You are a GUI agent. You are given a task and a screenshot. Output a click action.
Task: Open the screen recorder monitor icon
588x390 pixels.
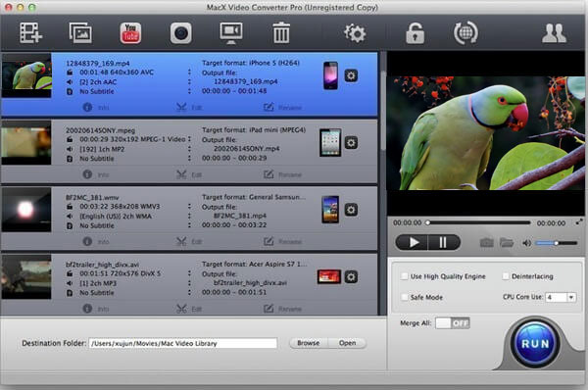pyautogui.click(x=231, y=33)
